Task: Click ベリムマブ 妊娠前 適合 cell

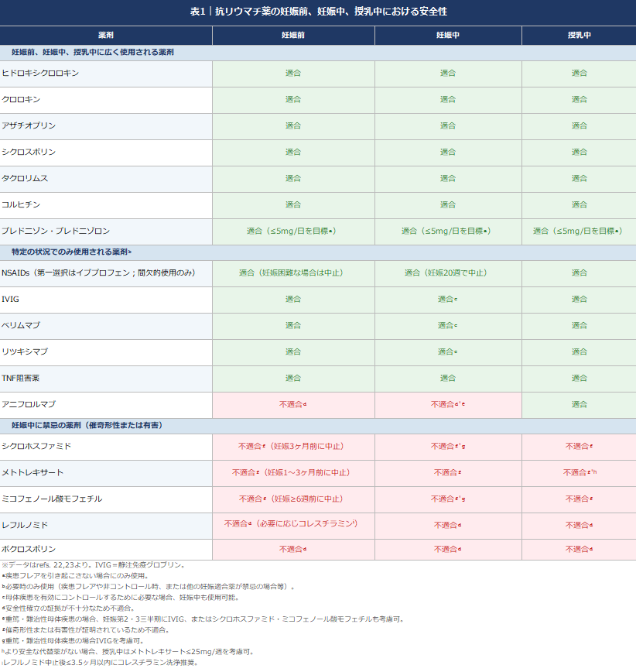Action: [x=293, y=326]
